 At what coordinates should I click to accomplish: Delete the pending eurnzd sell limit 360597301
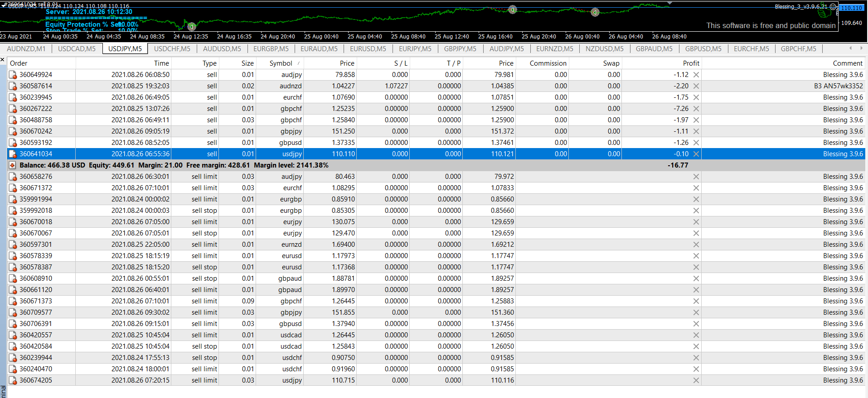click(x=696, y=245)
